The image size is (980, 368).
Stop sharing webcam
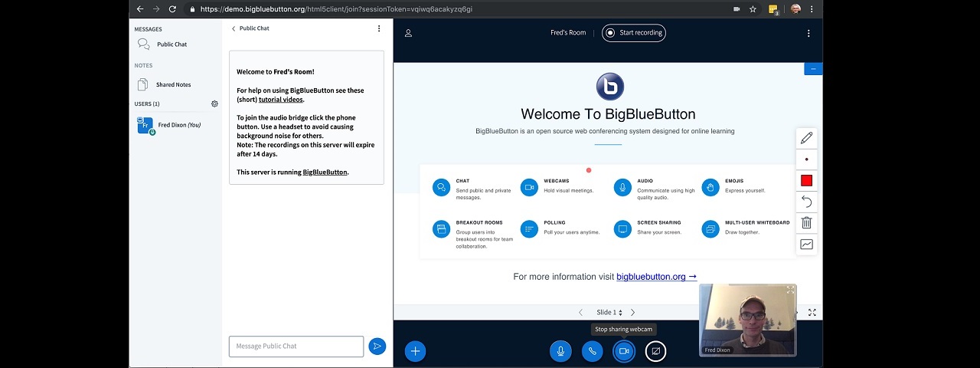tap(624, 351)
